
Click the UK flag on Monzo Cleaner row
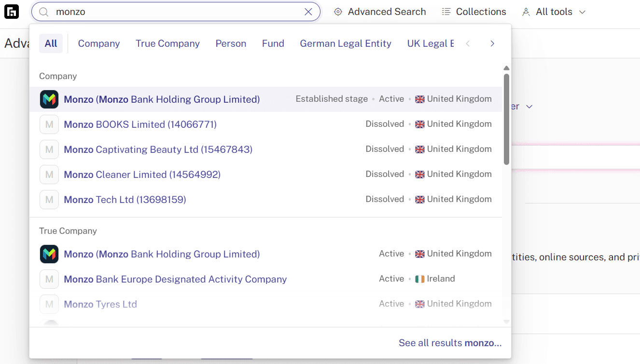pyautogui.click(x=420, y=175)
